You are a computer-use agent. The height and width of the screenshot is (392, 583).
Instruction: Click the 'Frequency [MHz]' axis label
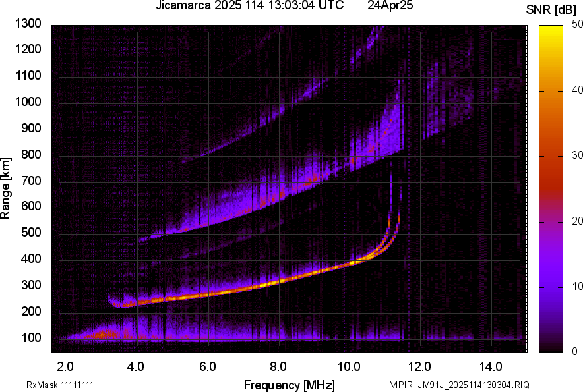click(x=290, y=385)
